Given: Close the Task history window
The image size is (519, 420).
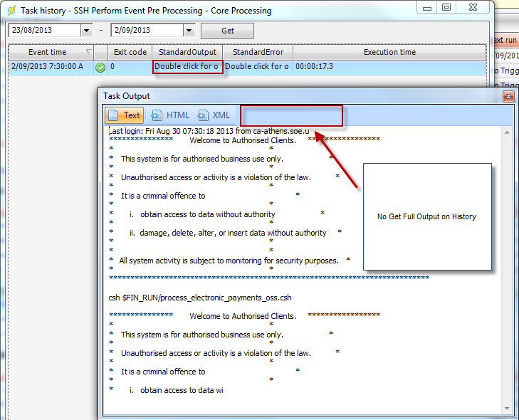Looking at the screenshot, I should click(x=473, y=8).
